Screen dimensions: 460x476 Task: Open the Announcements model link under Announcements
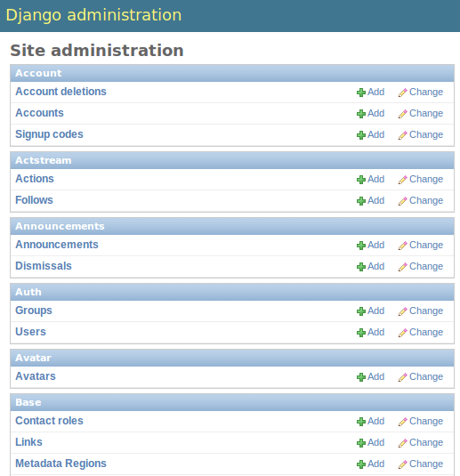tap(57, 245)
